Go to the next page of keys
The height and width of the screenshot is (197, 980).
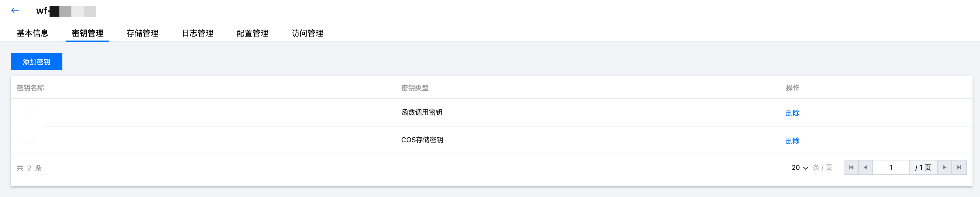(x=944, y=167)
